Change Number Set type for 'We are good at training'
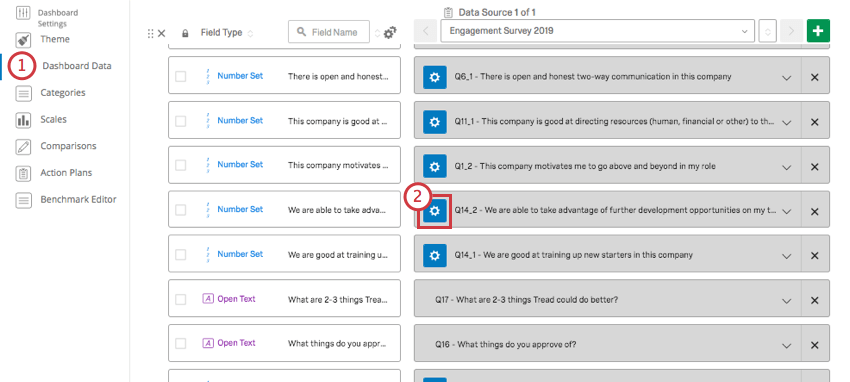Viewport: 850px width, 382px height. (234, 254)
